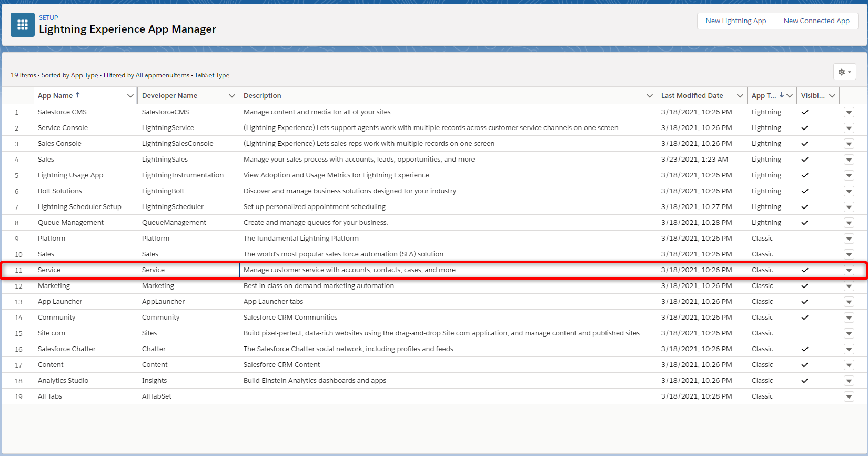Open the list view settings gear
The width and height of the screenshot is (868, 456).
[x=845, y=72]
